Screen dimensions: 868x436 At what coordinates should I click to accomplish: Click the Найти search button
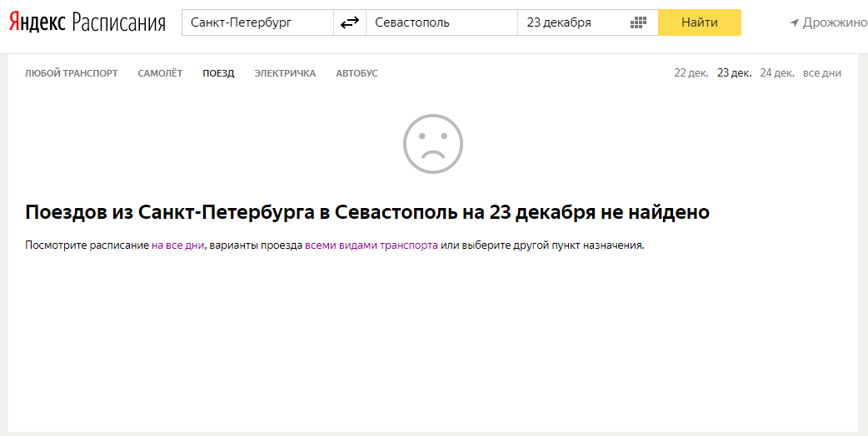click(700, 22)
